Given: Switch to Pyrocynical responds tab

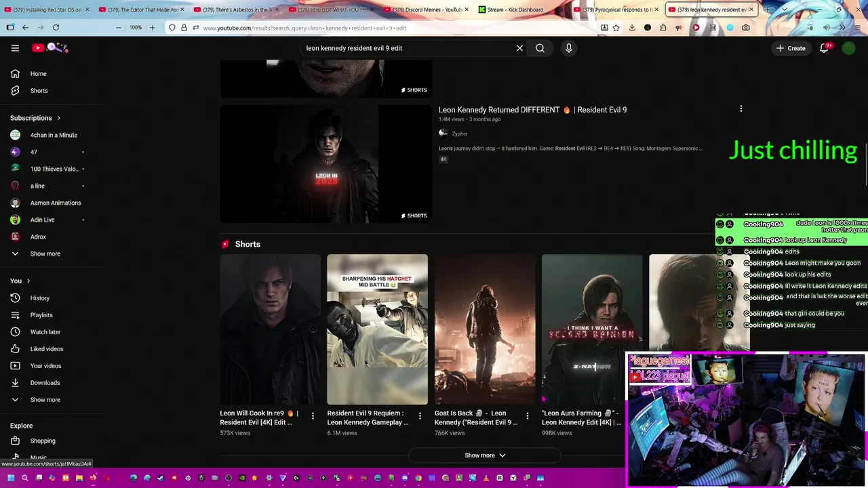Looking at the screenshot, I should tap(616, 9).
